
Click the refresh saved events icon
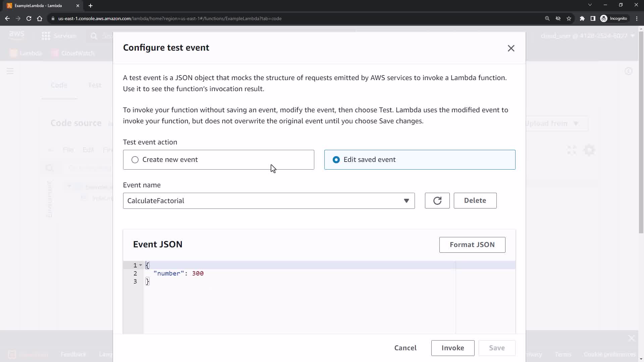[x=437, y=201]
